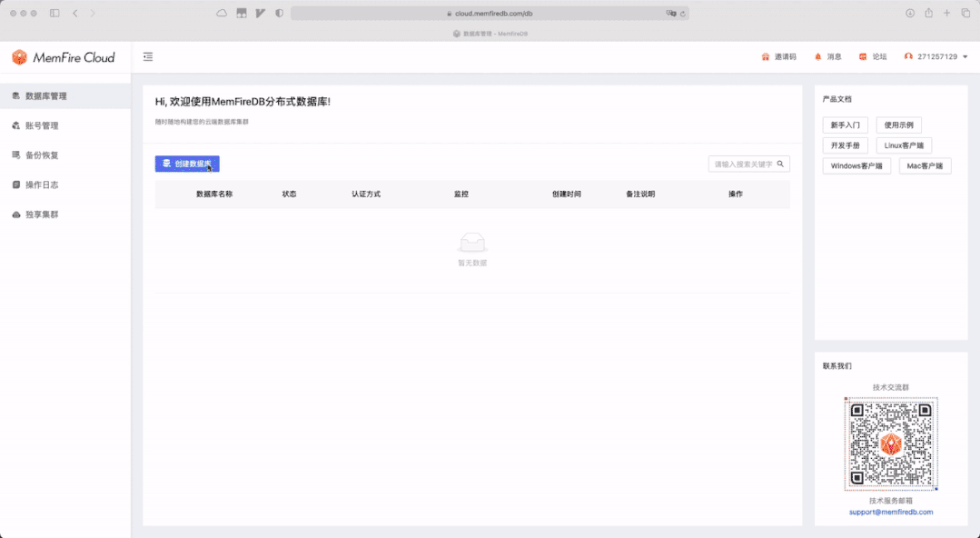Screen dimensions: 980x538
Task: Open a new Safari tab
Action: tap(947, 13)
